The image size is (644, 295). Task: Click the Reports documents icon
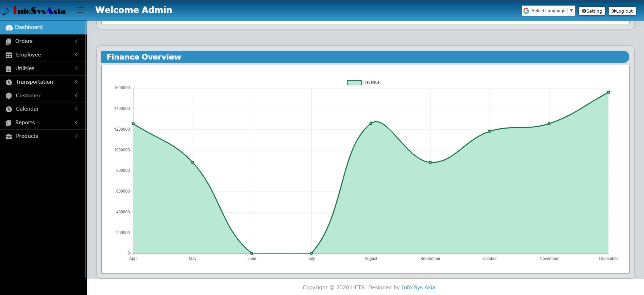click(x=9, y=123)
